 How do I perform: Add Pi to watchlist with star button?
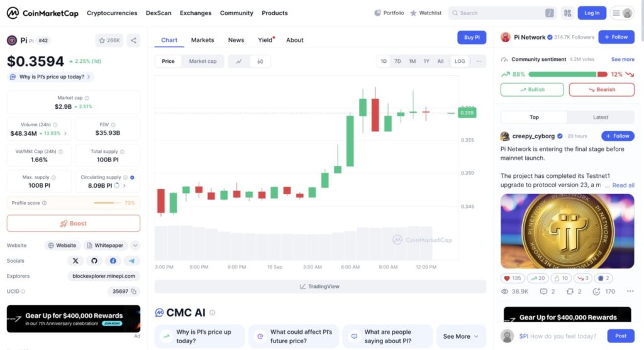coord(109,40)
